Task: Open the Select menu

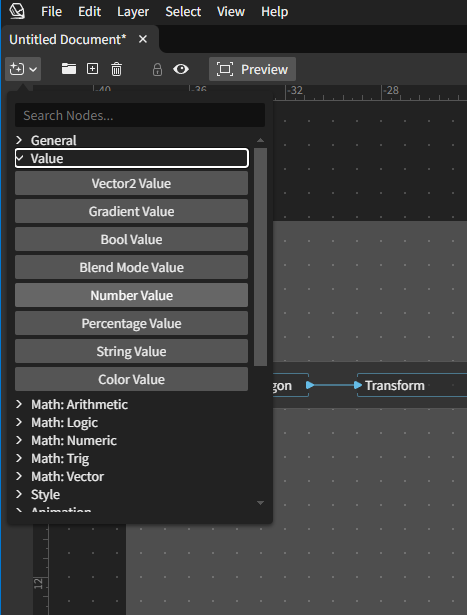Action: pyautogui.click(x=183, y=12)
